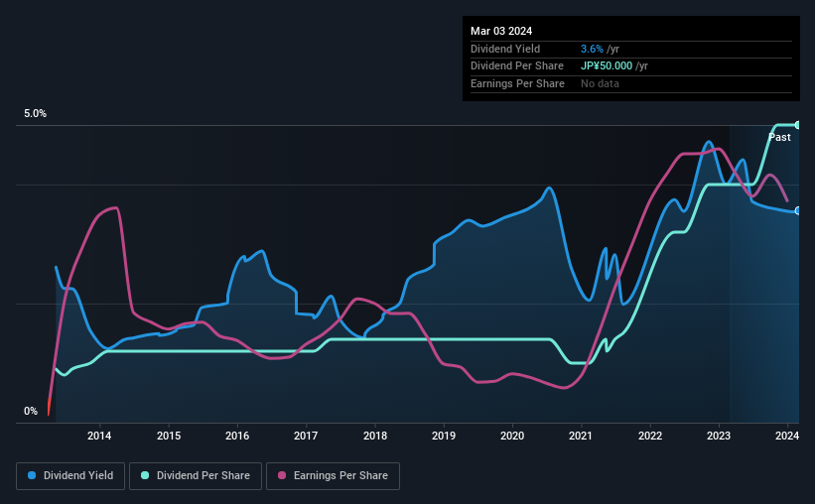Viewport: 815px width, 504px height.
Task: Select the 2020 label on the time axis
Action: tap(512, 436)
